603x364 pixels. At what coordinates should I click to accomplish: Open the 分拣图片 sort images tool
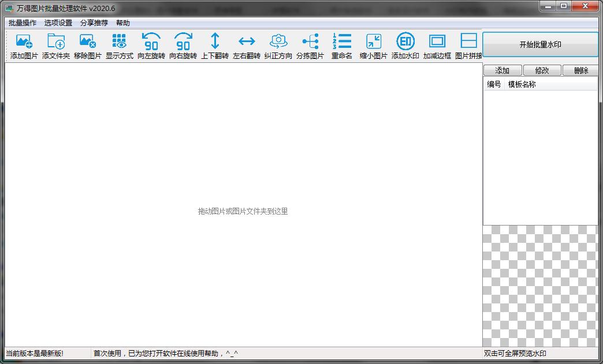(310, 46)
